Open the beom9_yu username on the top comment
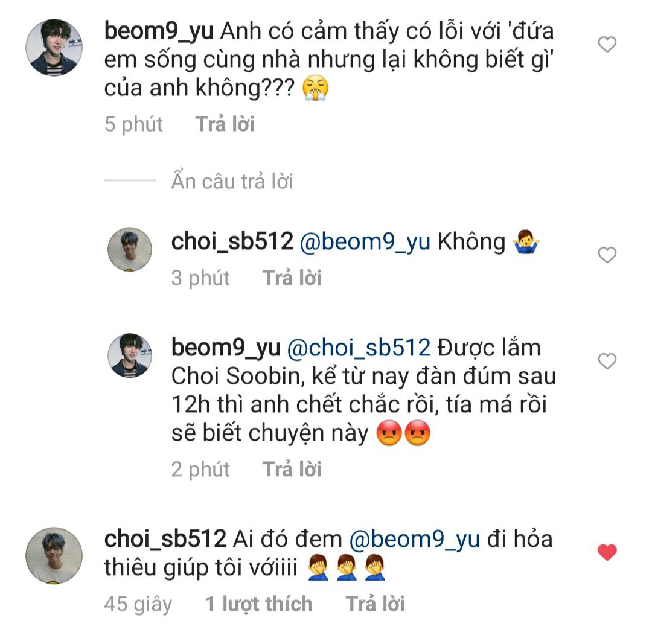Image resolution: width=652 pixels, height=644 pixels. [158, 31]
